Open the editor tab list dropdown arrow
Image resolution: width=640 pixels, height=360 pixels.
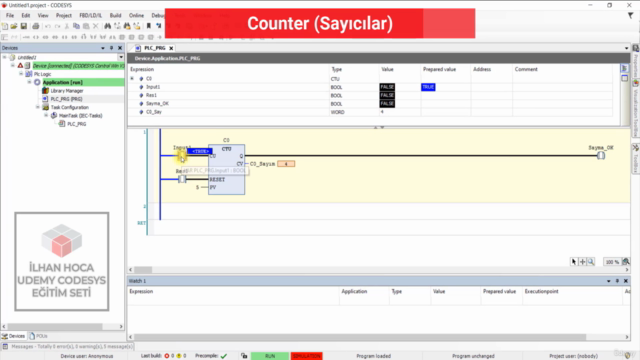pyautogui.click(x=627, y=48)
